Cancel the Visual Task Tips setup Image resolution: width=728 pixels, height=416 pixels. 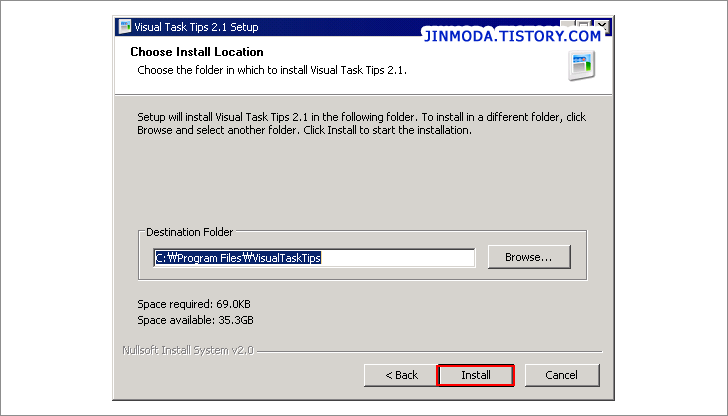point(562,375)
